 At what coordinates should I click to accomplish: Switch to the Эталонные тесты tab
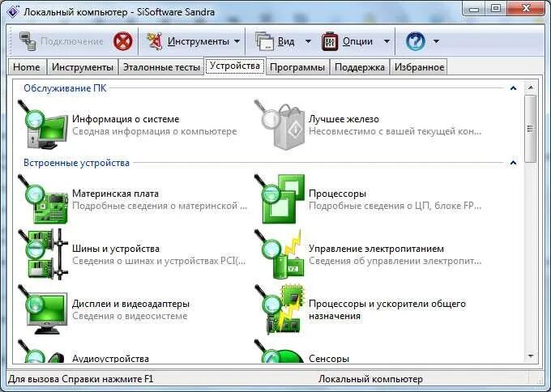point(161,67)
